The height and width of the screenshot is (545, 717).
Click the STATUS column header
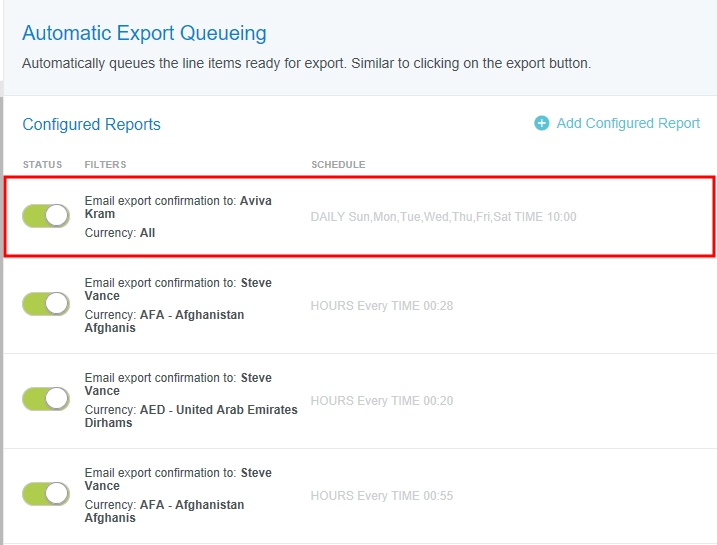tap(42, 164)
